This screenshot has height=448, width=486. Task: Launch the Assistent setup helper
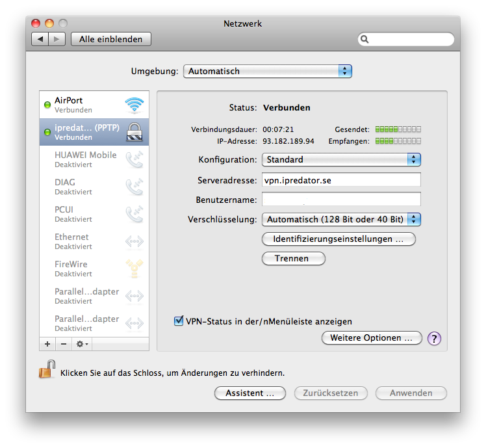pyautogui.click(x=249, y=393)
